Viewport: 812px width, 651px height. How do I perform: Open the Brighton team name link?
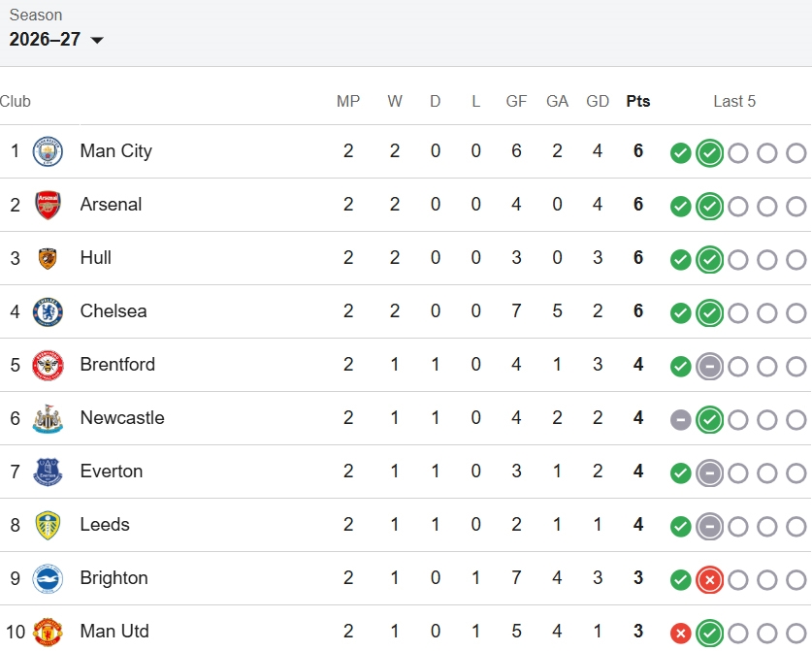click(x=114, y=578)
